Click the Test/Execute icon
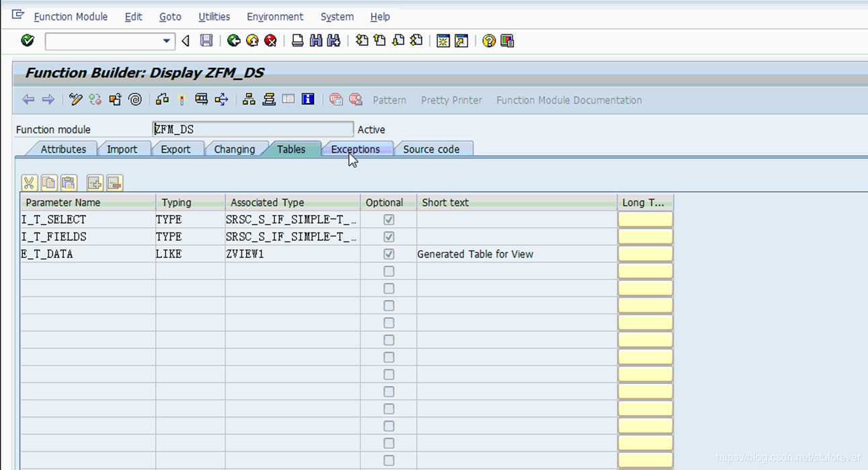Image resolution: width=868 pixels, height=470 pixels. tap(201, 100)
